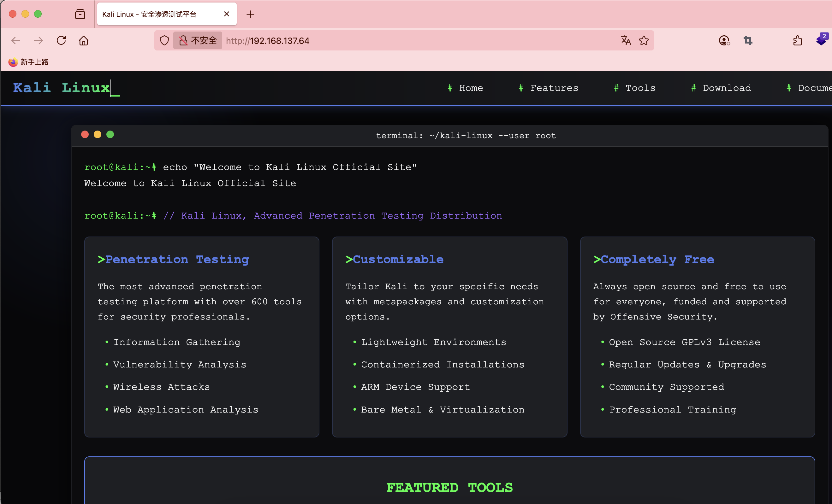
Task: Click the 'Bare Metal & Virtualization' list item
Action: [443, 410]
